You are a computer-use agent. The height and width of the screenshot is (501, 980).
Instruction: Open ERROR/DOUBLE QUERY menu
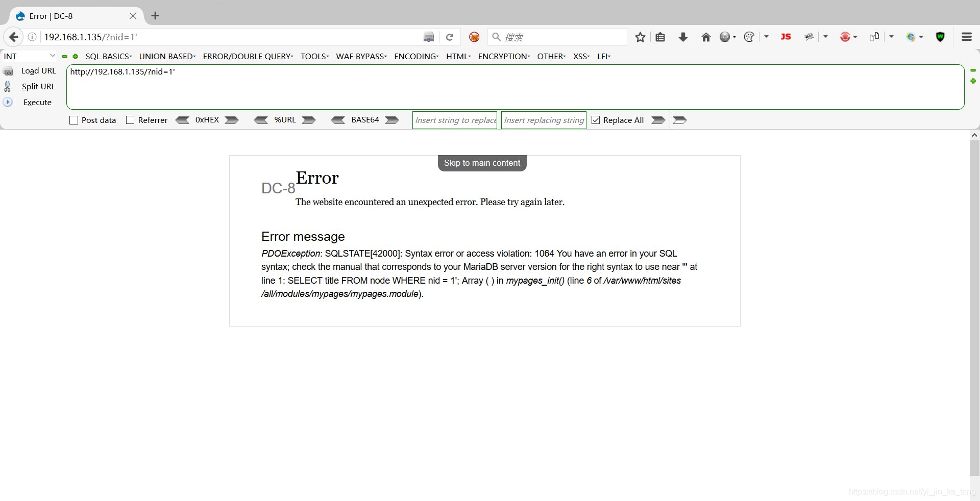pyautogui.click(x=248, y=56)
